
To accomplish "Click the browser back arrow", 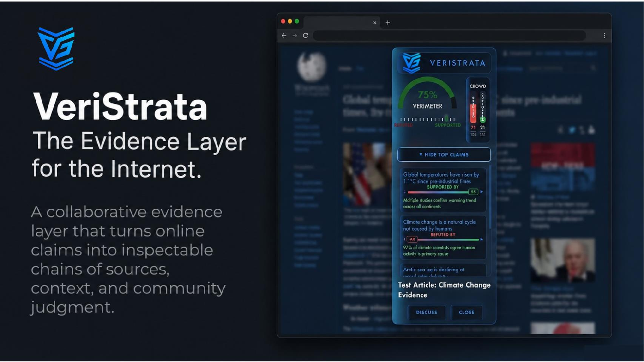I will (x=284, y=35).
